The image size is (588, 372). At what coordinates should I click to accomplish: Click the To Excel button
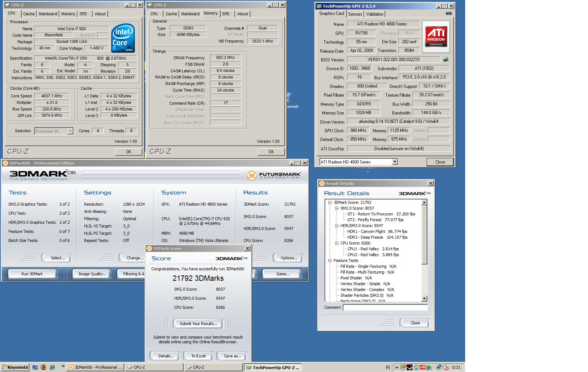pos(198,356)
